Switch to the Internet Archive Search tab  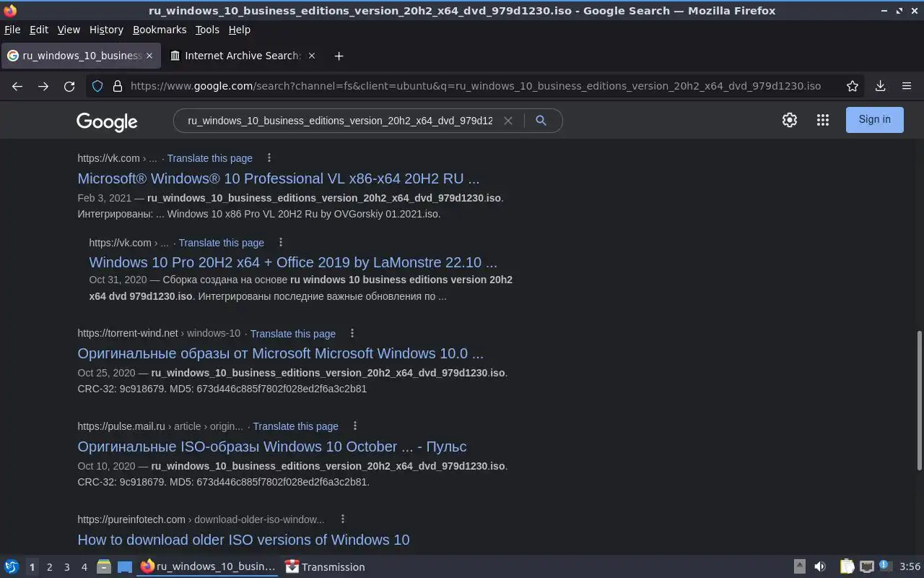point(243,56)
